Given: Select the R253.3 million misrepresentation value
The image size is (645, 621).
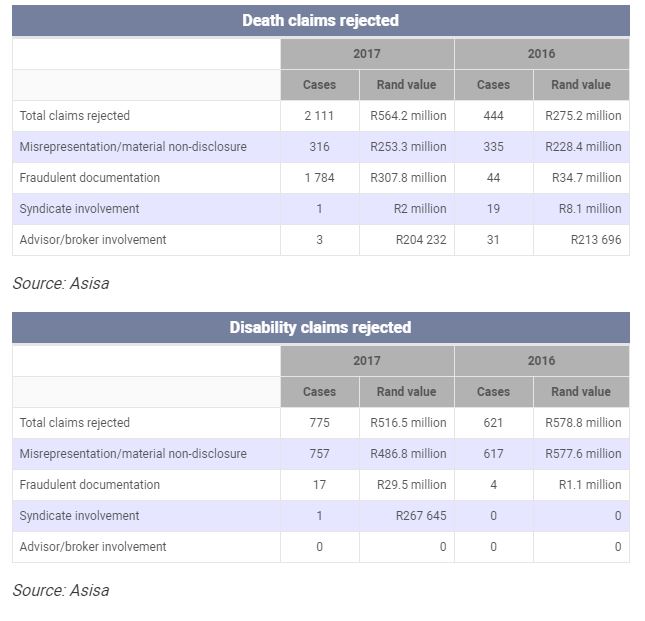Looking at the screenshot, I should 408,147.
